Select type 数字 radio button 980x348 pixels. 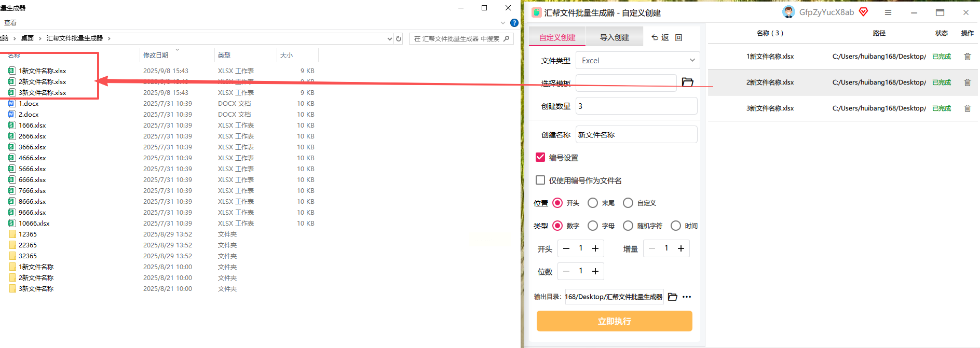tap(557, 226)
